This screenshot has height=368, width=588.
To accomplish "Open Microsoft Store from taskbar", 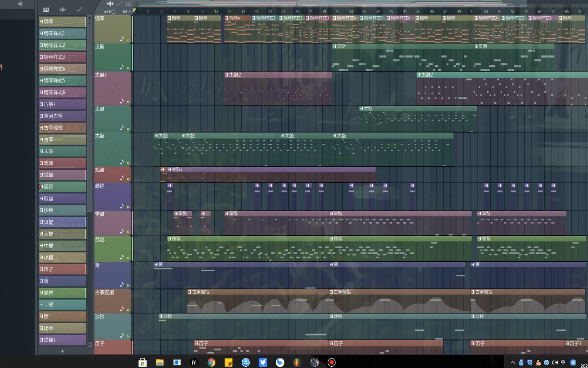I will [x=143, y=363].
